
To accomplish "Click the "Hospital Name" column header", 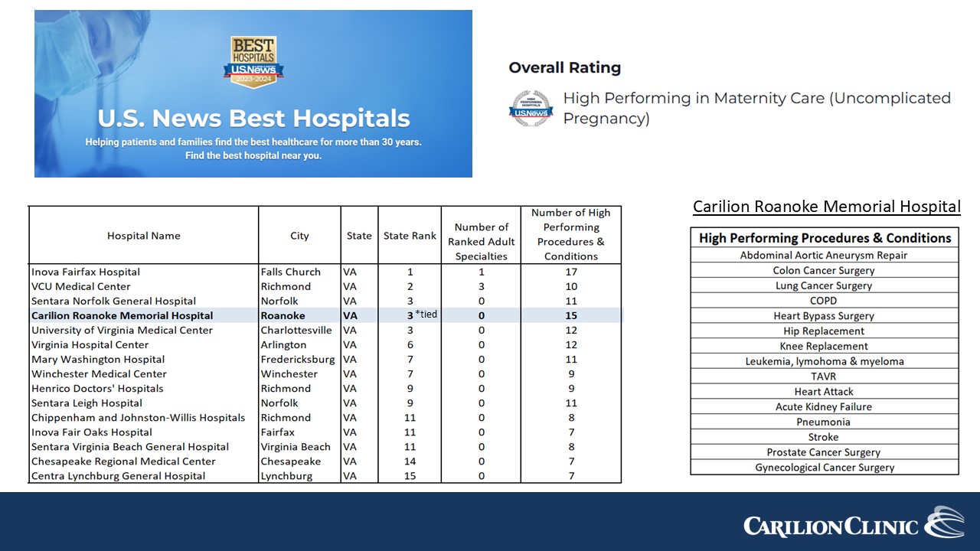I will 144,236.
